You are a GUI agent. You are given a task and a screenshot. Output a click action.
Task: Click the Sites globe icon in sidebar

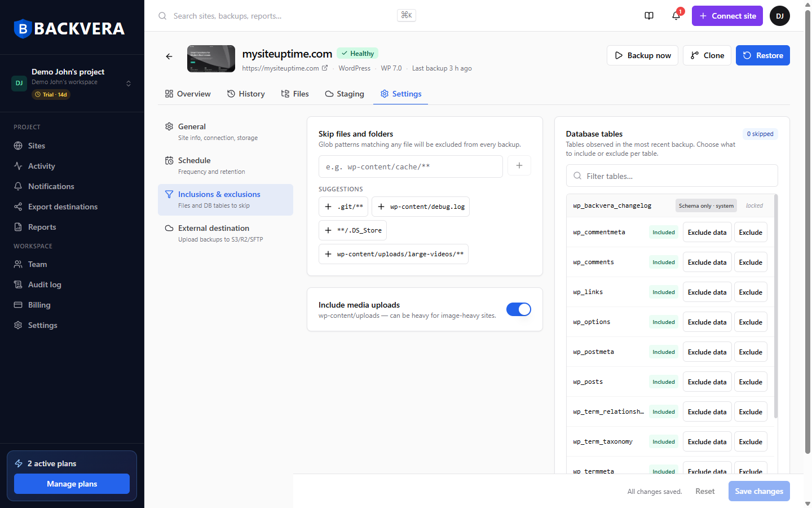pos(18,146)
